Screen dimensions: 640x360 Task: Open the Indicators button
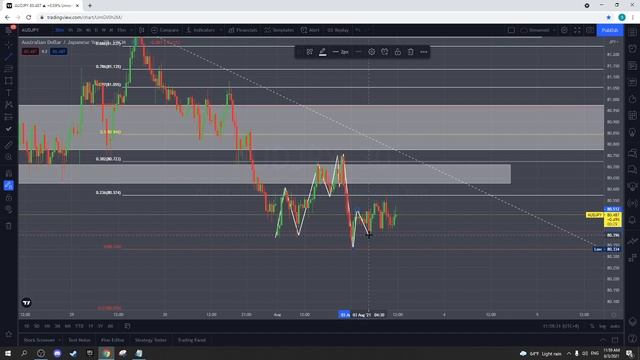point(200,30)
